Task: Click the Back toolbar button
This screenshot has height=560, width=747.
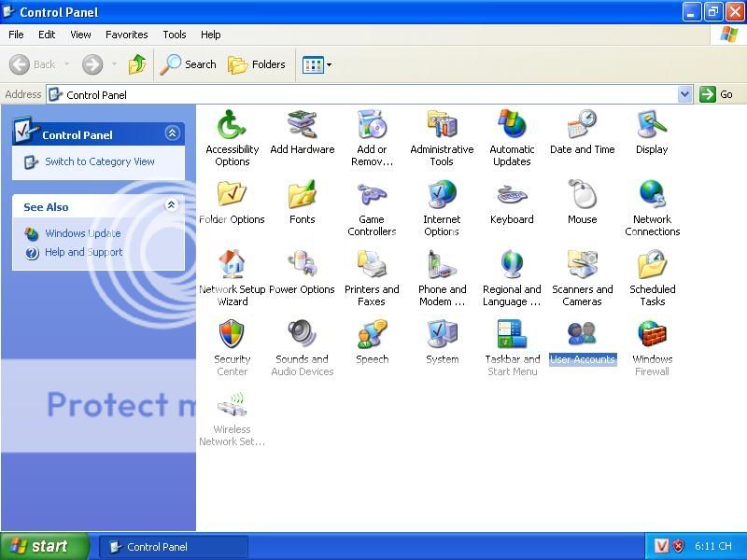Action: [33, 64]
